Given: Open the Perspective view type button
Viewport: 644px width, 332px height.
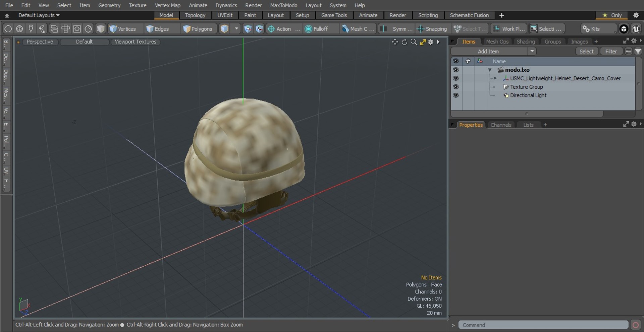Looking at the screenshot, I should click(x=40, y=42).
